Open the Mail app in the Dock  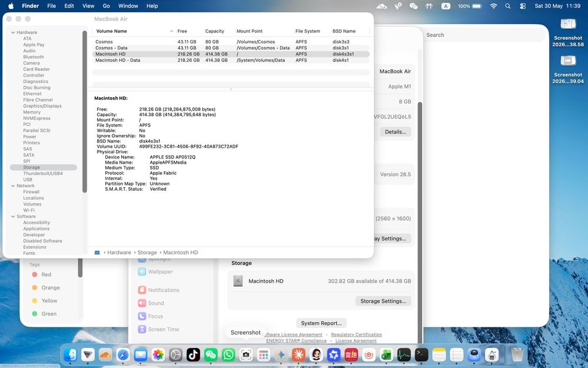click(x=141, y=354)
